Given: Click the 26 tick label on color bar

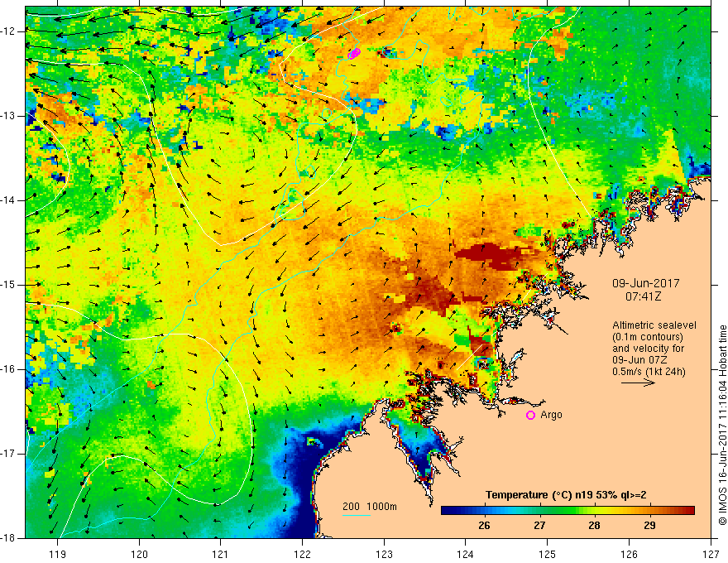Looking at the screenshot, I should point(484,526).
